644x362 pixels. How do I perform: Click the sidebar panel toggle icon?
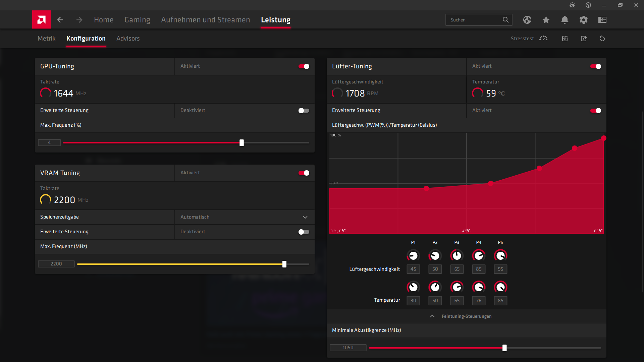(602, 20)
